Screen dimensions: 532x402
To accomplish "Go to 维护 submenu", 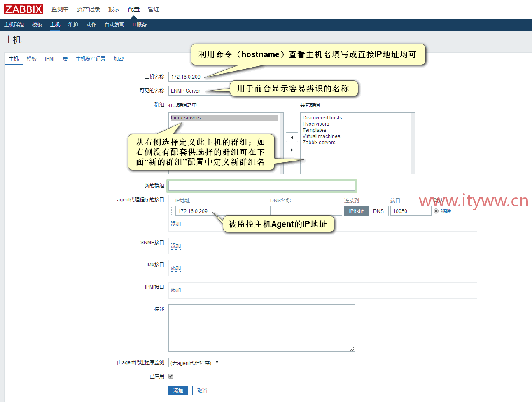I will (x=73, y=25).
